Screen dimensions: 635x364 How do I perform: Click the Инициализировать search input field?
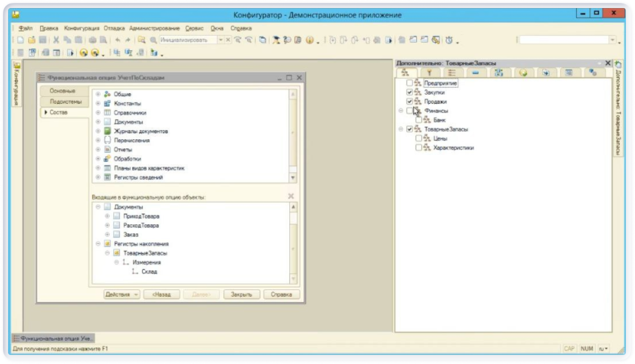188,40
